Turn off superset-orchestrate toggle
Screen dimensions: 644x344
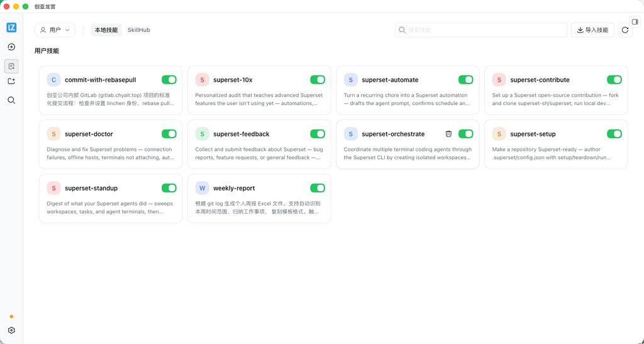(x=466, y=134)
